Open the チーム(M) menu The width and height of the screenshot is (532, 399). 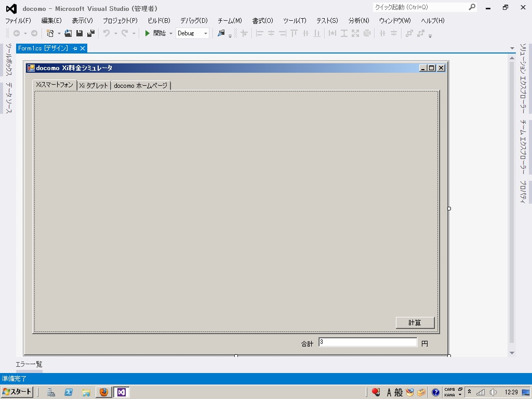click(x=230, y=21)
